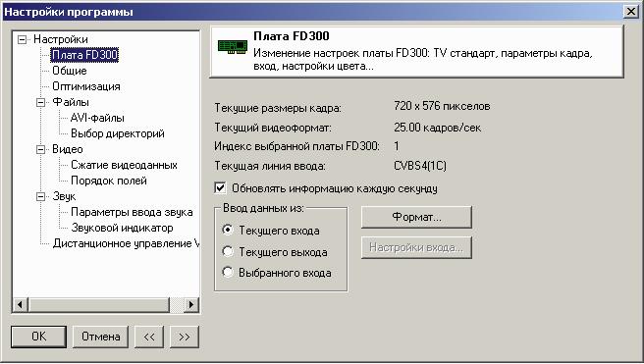
Task: Collapse the "Звук" tree branch
Action: coord(40,196)
